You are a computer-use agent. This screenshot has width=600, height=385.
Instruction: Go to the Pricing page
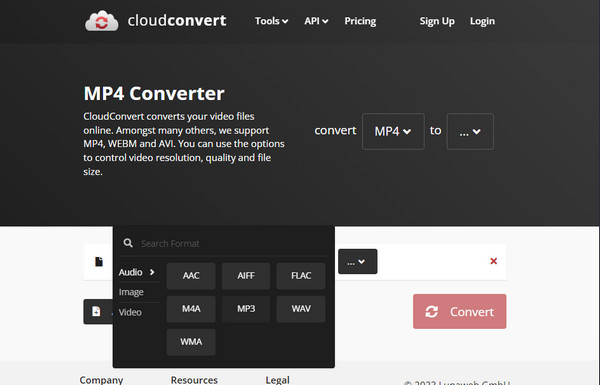(x=360, y=21)
